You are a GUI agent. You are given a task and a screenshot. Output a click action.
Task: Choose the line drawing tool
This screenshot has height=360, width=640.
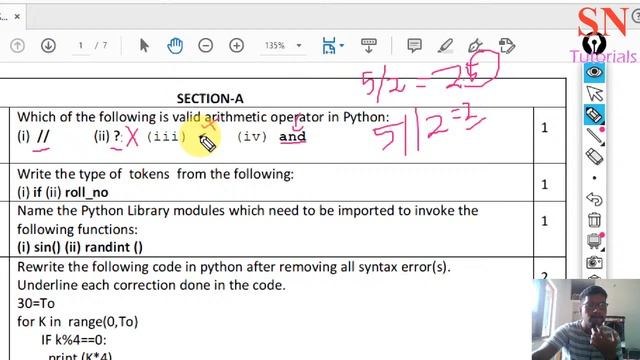(x=594, y=136)
